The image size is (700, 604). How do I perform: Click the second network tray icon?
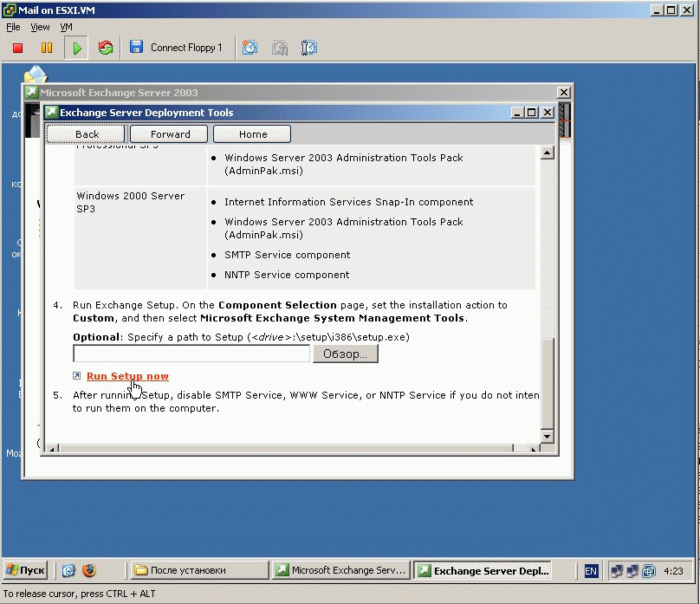pyautogui.click(x=632, y=570)
